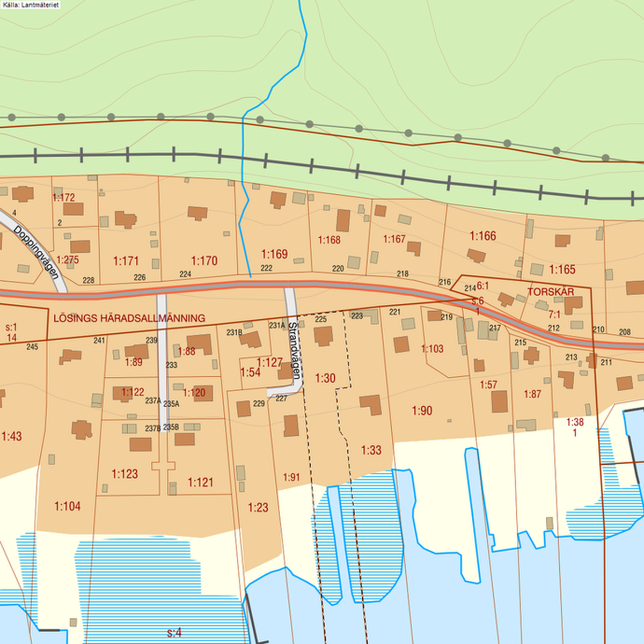The image size is (644, 644).
Task: Click the 'LÖSINGS HÄRADSALLMÄNNING' label
Action: pos(129,318)
